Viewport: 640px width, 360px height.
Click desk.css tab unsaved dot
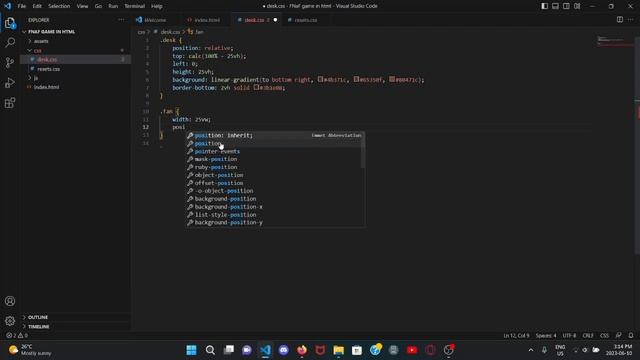click(275, 20)
